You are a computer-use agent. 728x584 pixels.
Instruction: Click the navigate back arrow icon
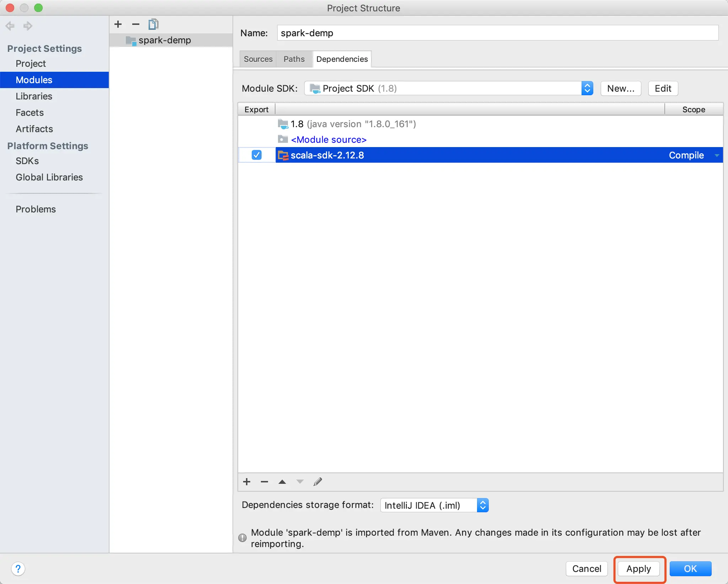coord(10,26)
